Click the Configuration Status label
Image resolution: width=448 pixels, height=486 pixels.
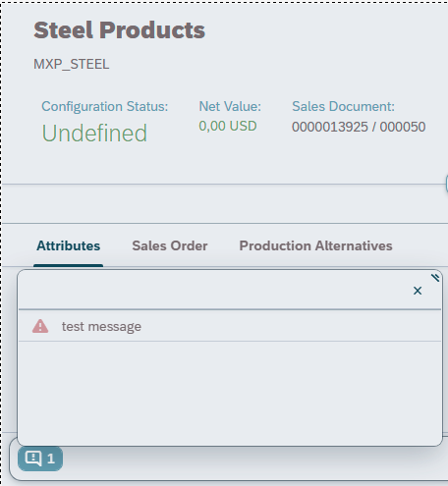click(105, 106)
